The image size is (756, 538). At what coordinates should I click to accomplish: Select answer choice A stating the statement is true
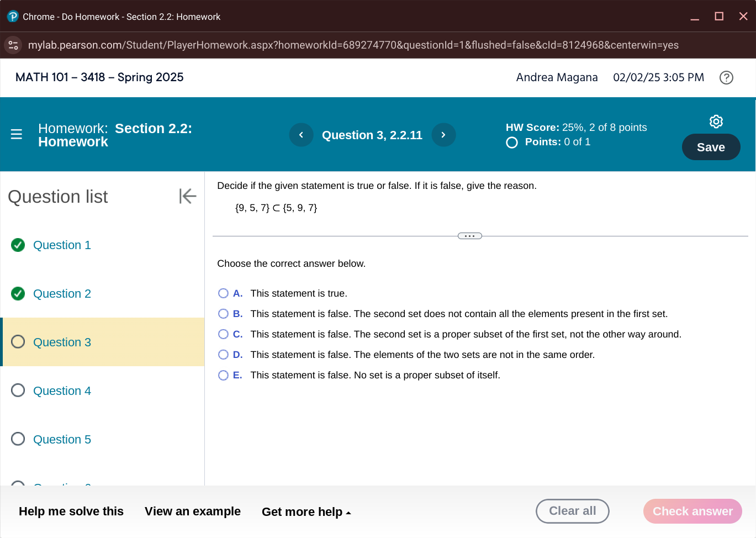coord(223,293)
